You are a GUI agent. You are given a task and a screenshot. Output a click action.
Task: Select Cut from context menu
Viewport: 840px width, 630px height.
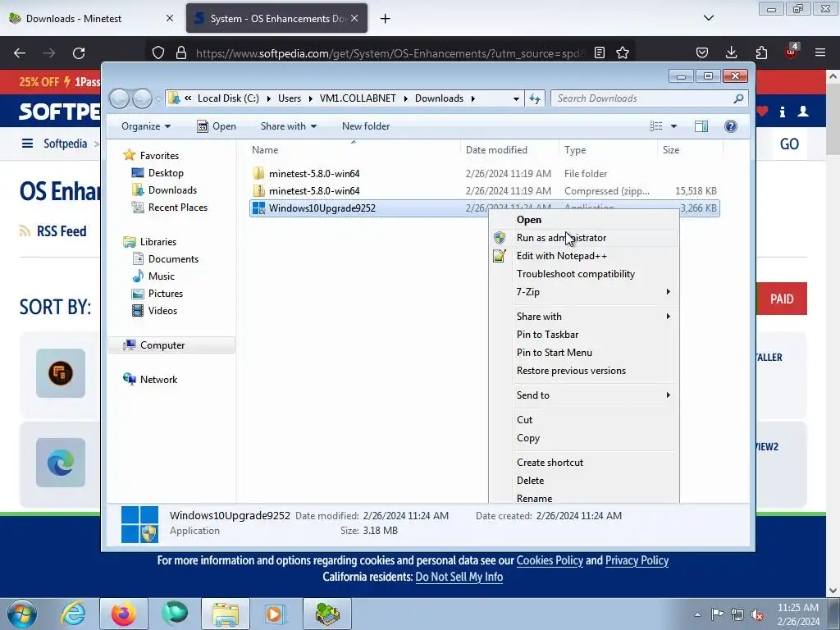[584, 420]
